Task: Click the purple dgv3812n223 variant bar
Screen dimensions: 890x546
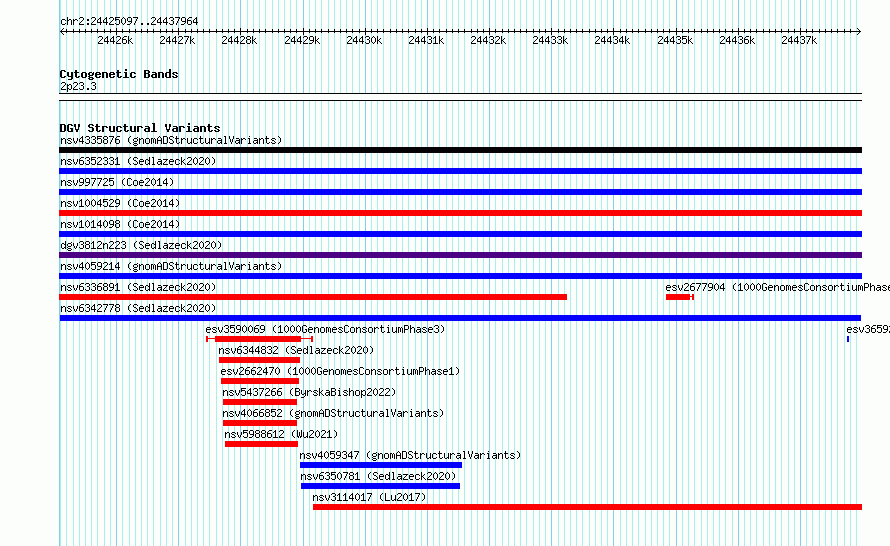Action: coord(460,255)
